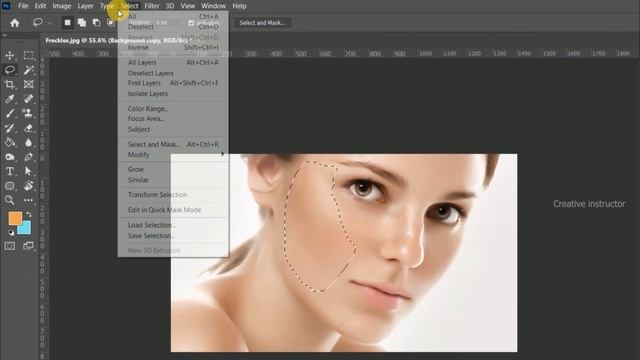Choose All Layers menu entry
Image resolution: width=640 pixels, height=360 pixels.
click(x=173, y=62)
